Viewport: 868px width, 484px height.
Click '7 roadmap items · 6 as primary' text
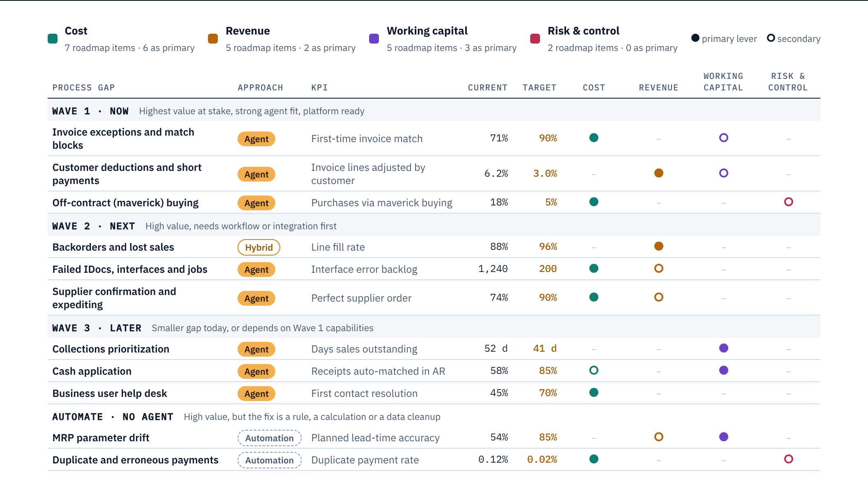point(130,48)
